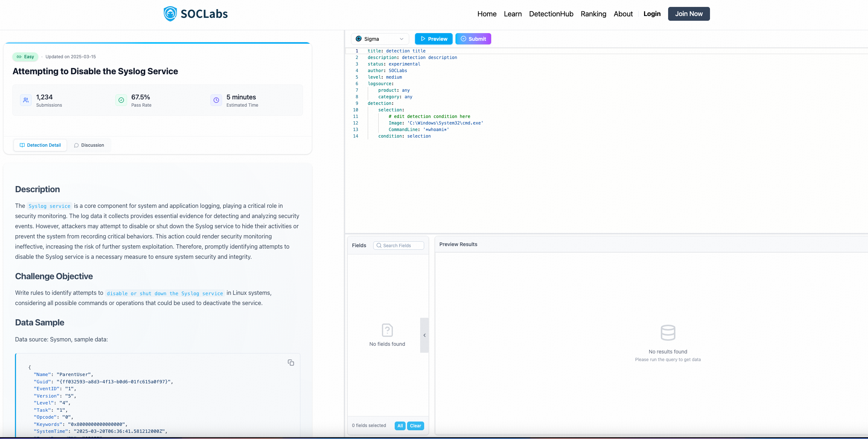
Task: Click the Search Fields input box
Action: tap(399, 246)
